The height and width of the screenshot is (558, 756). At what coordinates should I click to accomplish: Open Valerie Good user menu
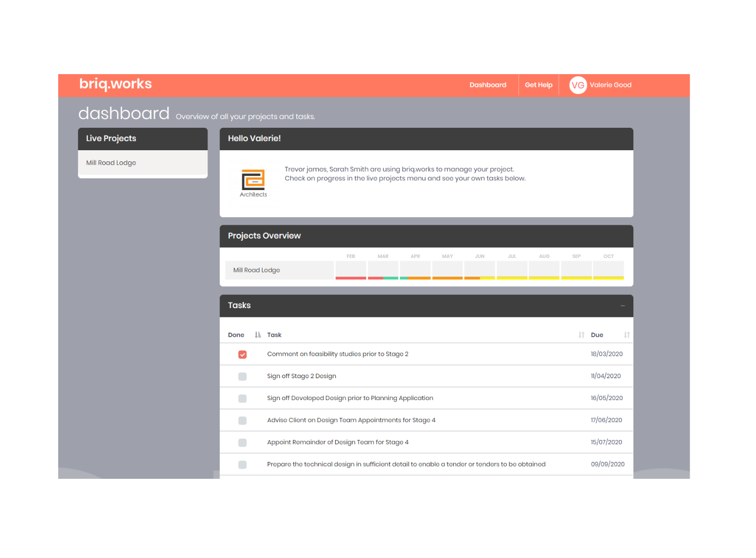point(610,85)
